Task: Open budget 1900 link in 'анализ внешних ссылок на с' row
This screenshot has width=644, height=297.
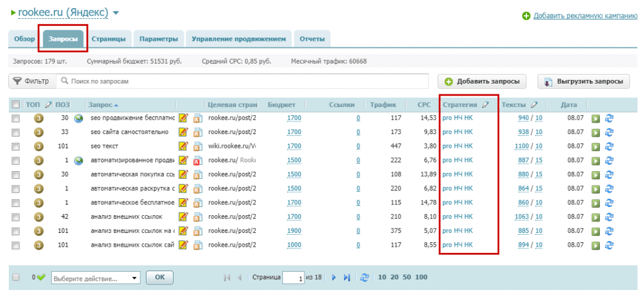Action: pyautogui.click(x=294, y=231)
